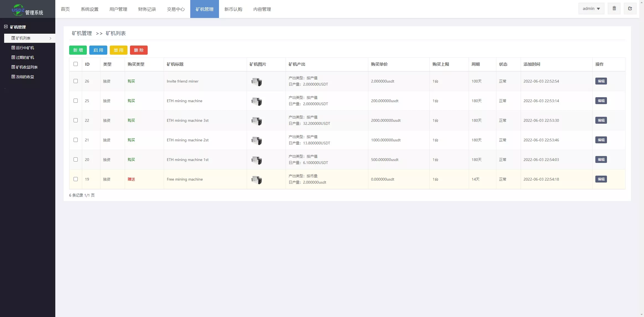Click the USDZ logo in sidebar header
This screenshot has height=317, width=644.
18,10
